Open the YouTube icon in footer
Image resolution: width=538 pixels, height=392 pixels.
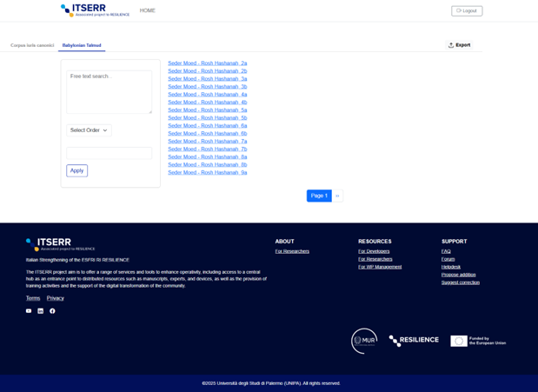click(x=29, y=310)
